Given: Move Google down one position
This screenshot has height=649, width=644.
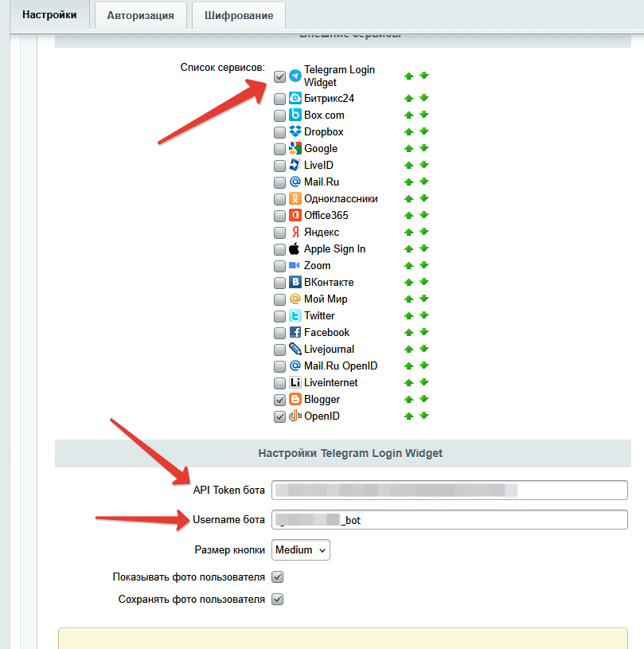Looking at the screenshot, I should pos(423,148).
